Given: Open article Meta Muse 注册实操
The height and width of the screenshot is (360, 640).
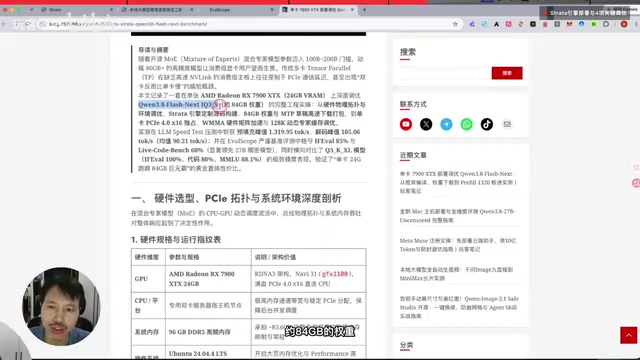Looking at the screenshot, I should (458, 245).
